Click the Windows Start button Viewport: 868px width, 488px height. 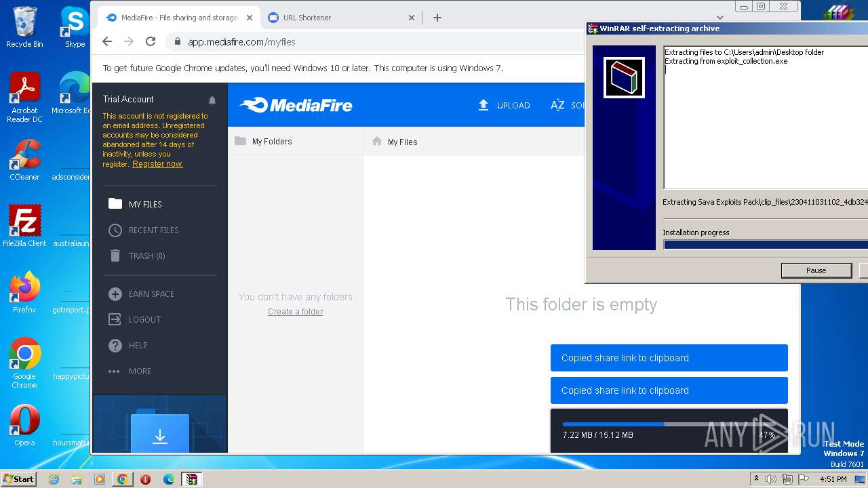tap(18, 479)
